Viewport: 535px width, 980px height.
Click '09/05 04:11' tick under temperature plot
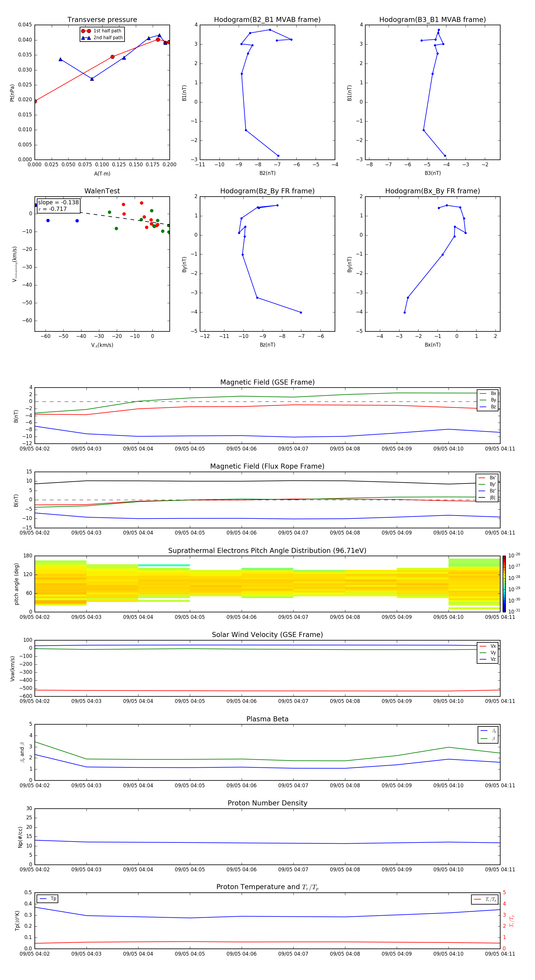(x=500, y=954)
